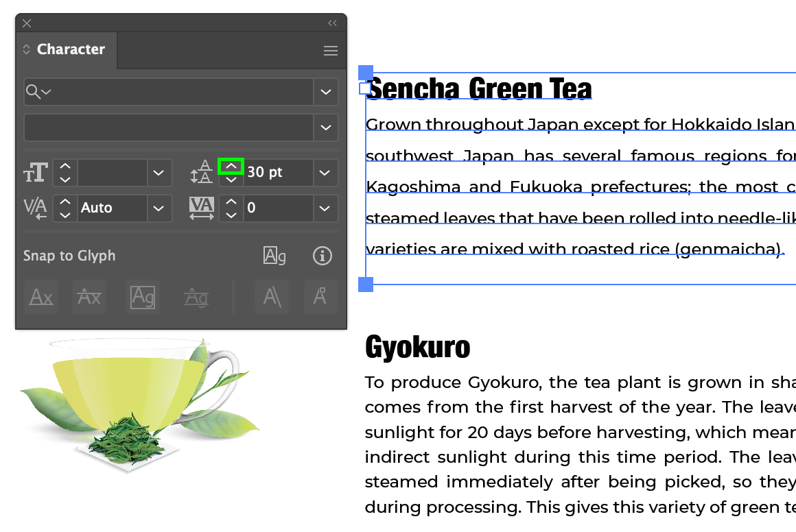Click the Snap to Glyph info icon
This screenshot has height=532, width=796.
coord(323,256)
